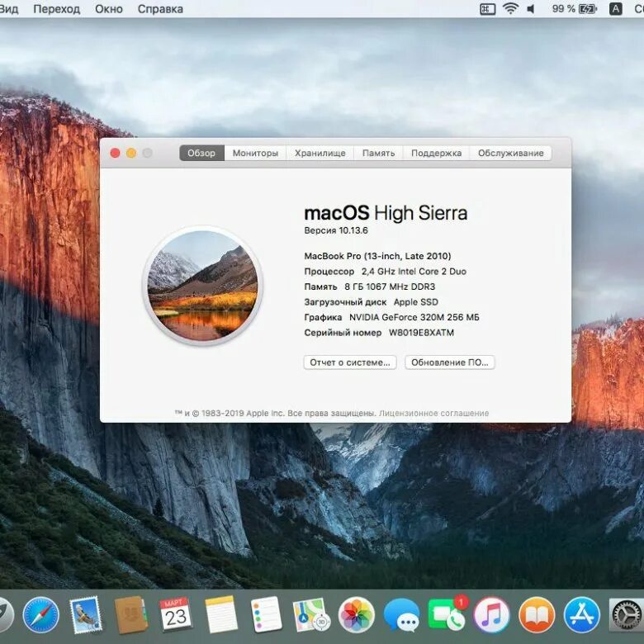Open Safari from the Dock
644x644 pixels.
pyautogui.click(x=40, y=615)
